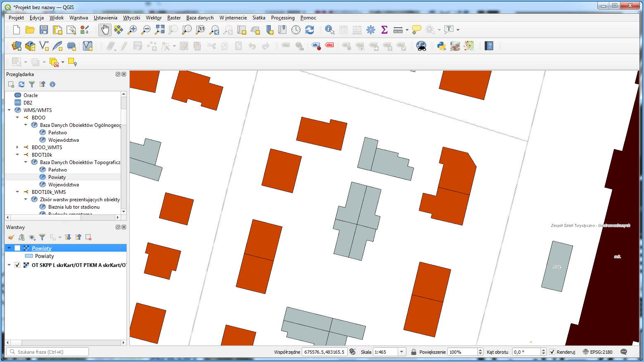This screenshot has width=644, height=362.
Task: Click the Powiększenie magnifier value field
Action: [463, 352]
